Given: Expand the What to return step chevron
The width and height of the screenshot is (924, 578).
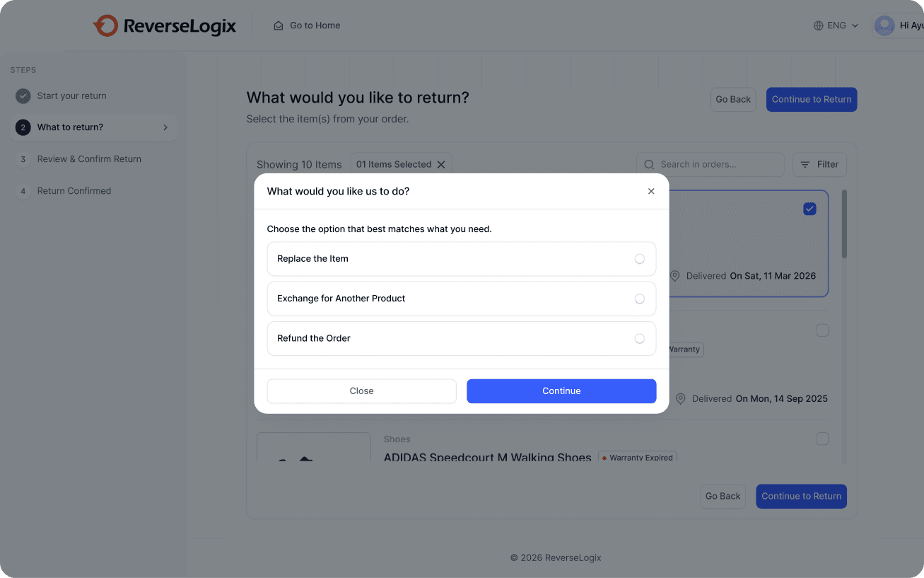Looking at the screenshot, I should click(x=165, y=127).
